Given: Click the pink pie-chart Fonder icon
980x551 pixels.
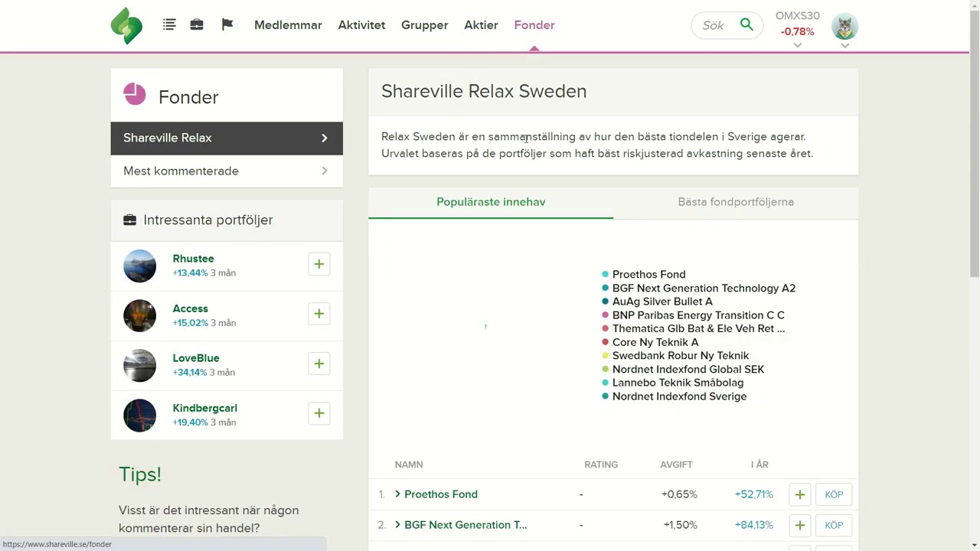Looking at the screenshot, I should (135, 94).
